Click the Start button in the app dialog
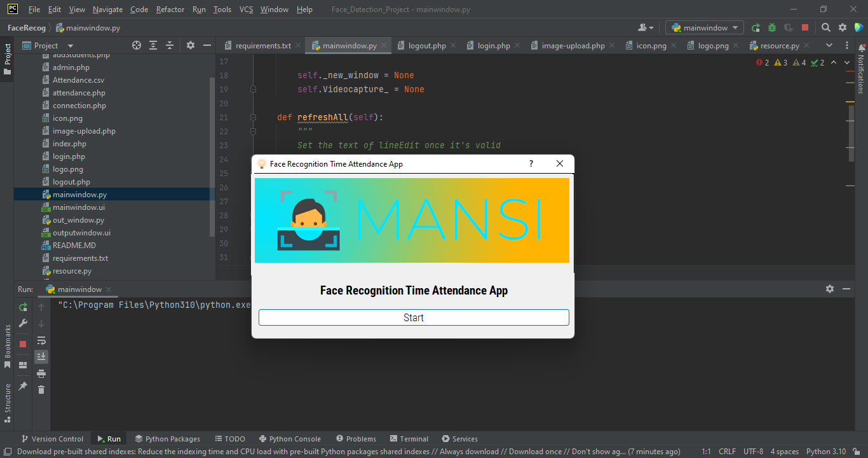This screenshot has height=458, width=868. (x=414, y=317)
